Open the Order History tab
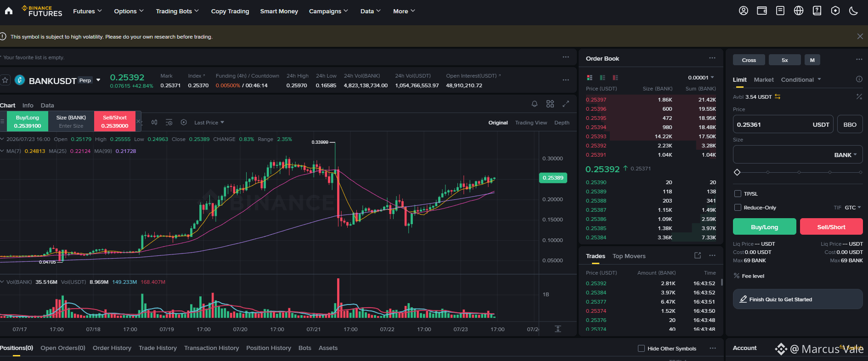The width and height of the screenshot is (868, 361). pos(112,348)
